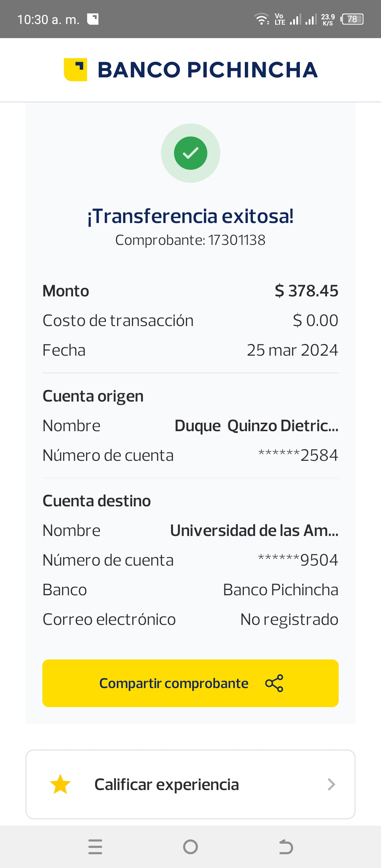The width and height of the screenshot is (381, 868).
Task: Open recent apps via the menu lines icon
Action: (95, 846)
